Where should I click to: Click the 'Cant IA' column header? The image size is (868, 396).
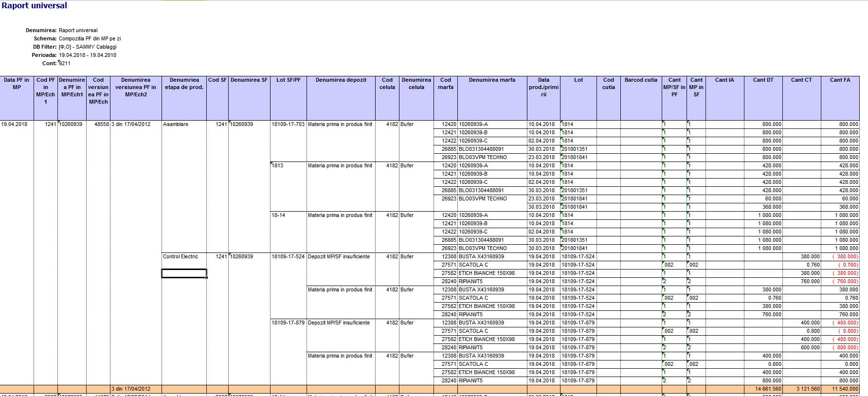[724, 98]
